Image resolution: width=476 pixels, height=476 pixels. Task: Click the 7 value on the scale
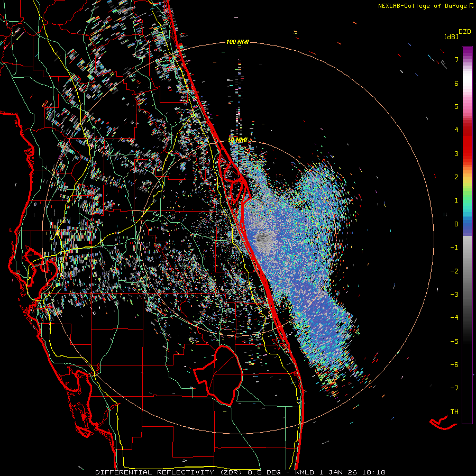click(x=456, y=59)
